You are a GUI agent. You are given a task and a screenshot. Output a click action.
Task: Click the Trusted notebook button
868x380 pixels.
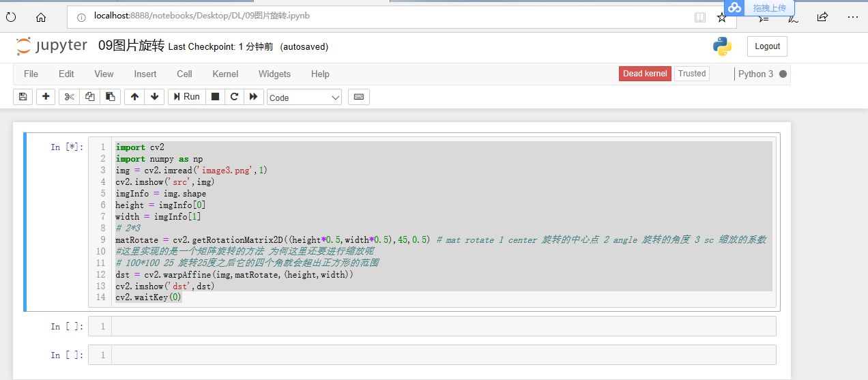692,74
